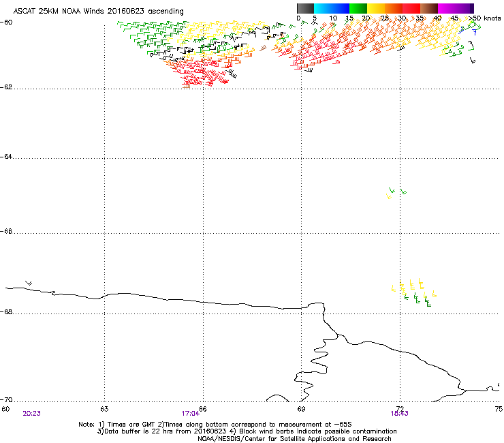Click the longitude label 72
Screen dimensions: 504x443
(x=400, y=409)
